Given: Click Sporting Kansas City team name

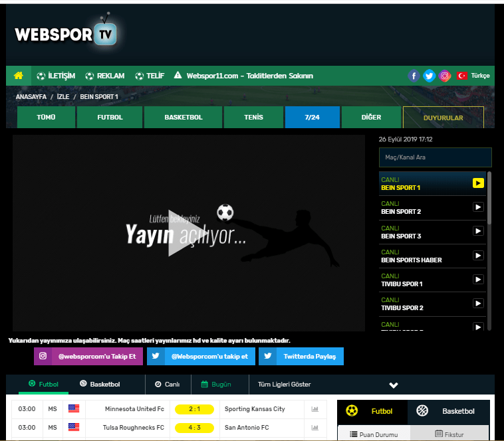Looking at the screenshot, I should pyautogui.click(x=255, y=409).
